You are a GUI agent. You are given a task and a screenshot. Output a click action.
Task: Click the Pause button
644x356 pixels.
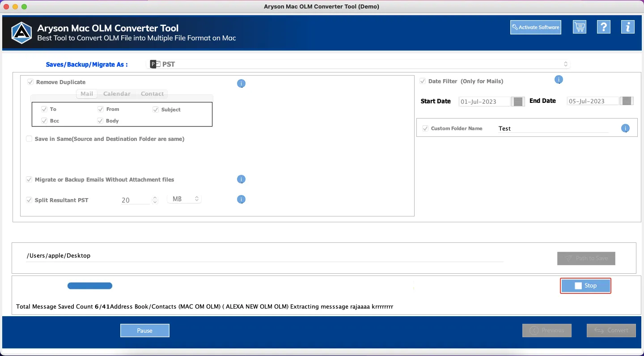click(x=145, y=331)
